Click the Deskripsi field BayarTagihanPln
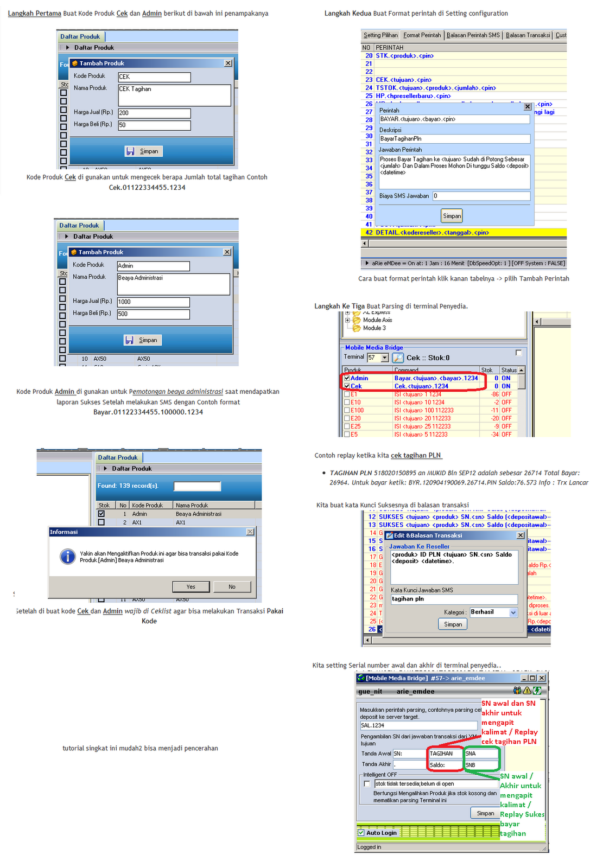The width and height of the screenshot is (603, 868). [454, 139]
